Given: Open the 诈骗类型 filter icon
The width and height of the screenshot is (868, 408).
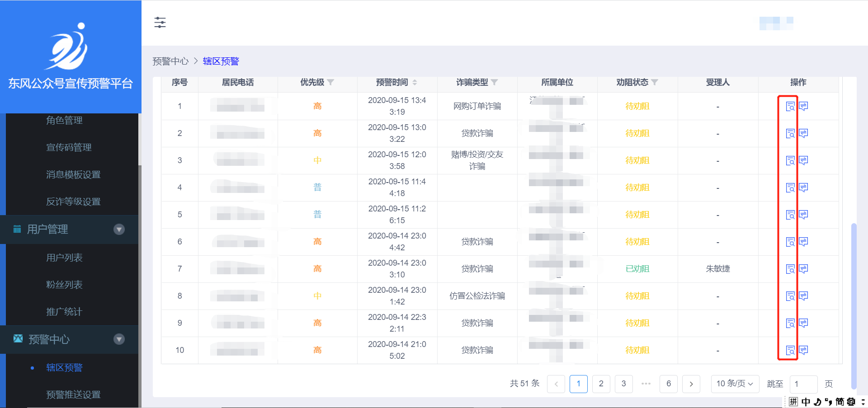Looking at the screenshot, I should click(x=494, y=82).
